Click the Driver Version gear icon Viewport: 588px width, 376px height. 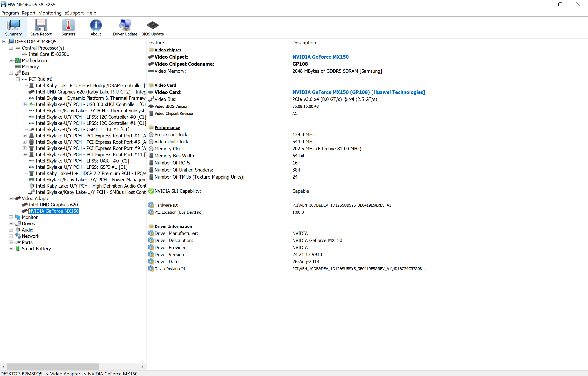pyautogui.click(x=151, y=254)
